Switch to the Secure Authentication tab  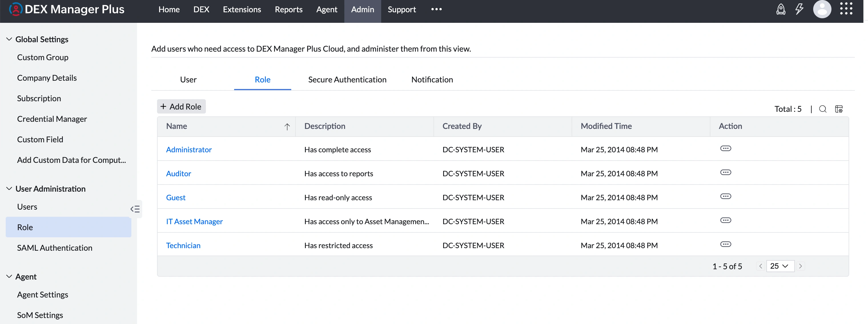coord(347,80)
